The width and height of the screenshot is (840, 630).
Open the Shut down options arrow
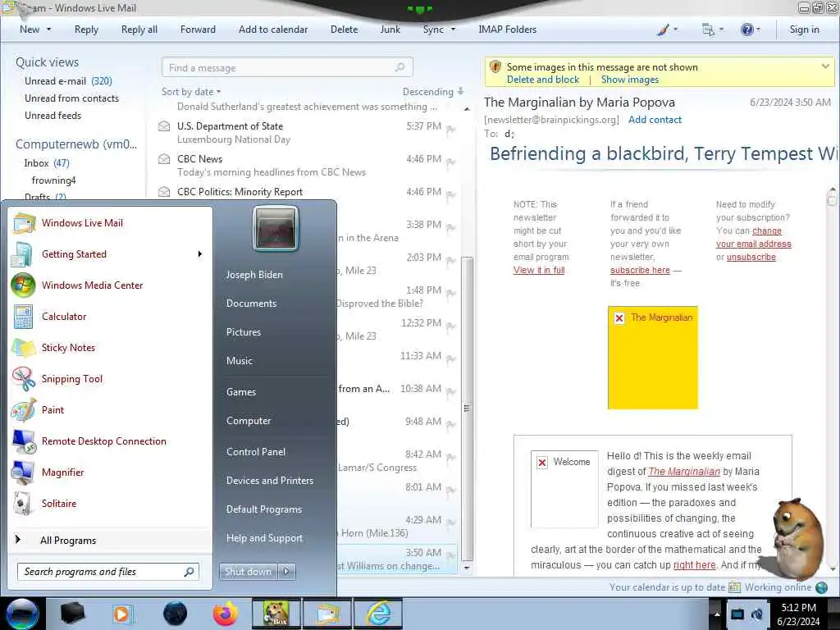coord(286,572)
